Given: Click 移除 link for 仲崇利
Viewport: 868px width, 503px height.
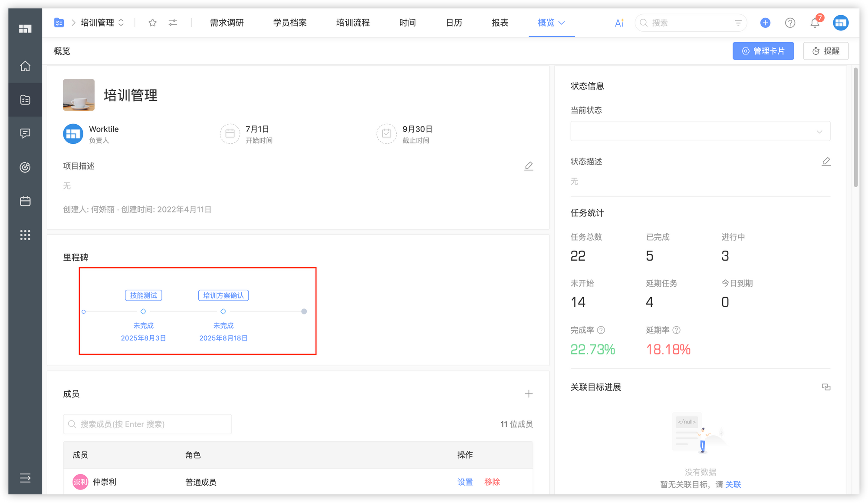Looking at the screenshot, I should coord(492,482).
